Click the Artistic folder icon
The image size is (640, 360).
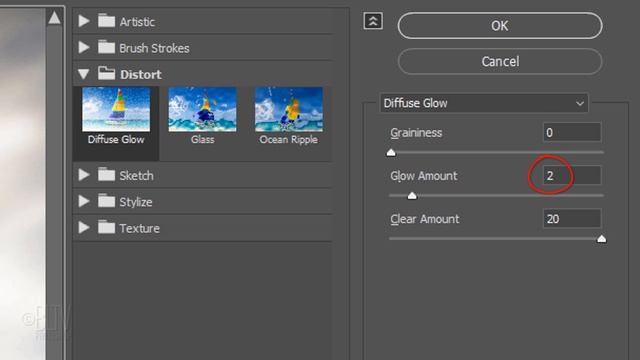coord(106,20)
